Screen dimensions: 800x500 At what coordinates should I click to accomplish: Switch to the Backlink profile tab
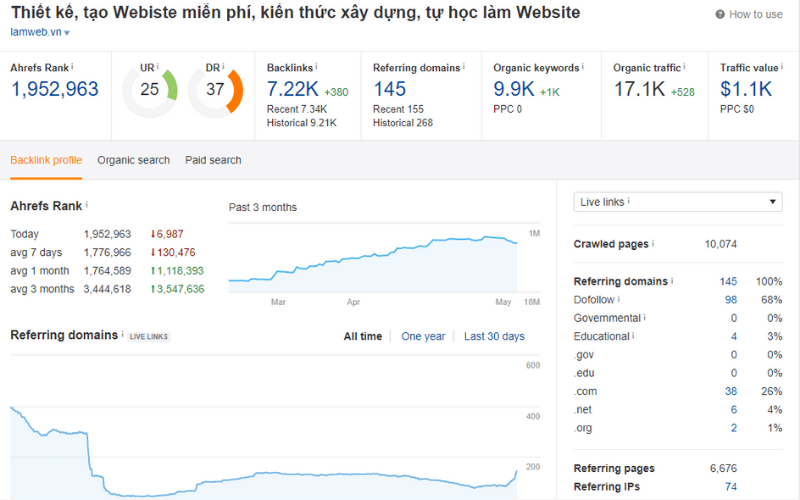pos(46,160)
